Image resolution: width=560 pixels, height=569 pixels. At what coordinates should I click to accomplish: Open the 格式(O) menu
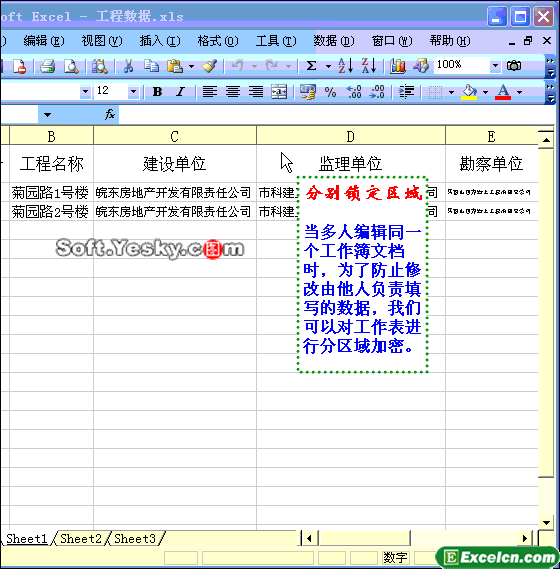[218, 41]
